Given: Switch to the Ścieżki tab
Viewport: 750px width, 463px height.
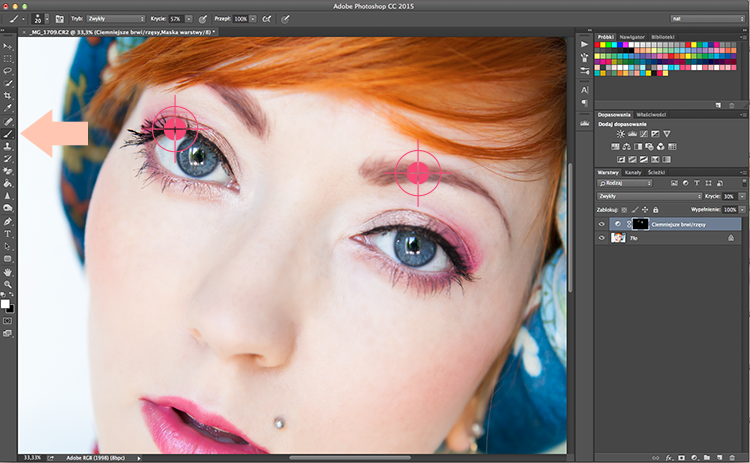Looking at the screenshot, I should (656, 172).
